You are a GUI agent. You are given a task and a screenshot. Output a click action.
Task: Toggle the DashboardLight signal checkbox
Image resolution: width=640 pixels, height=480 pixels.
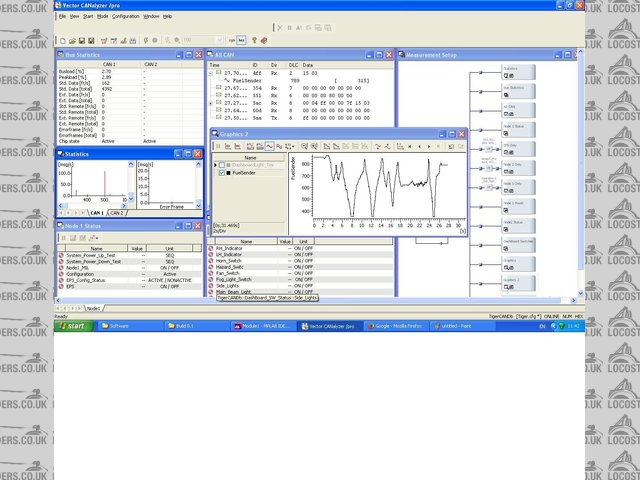[x=222, y=164]
